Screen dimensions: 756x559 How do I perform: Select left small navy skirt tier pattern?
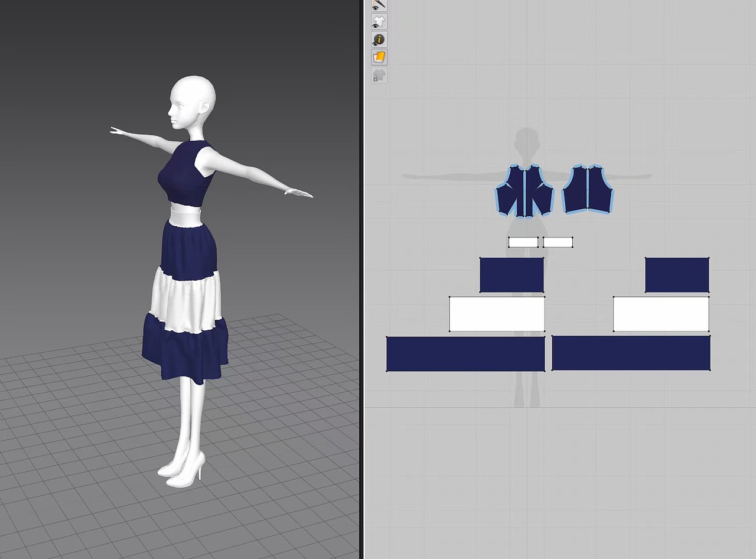coord(511,275)
